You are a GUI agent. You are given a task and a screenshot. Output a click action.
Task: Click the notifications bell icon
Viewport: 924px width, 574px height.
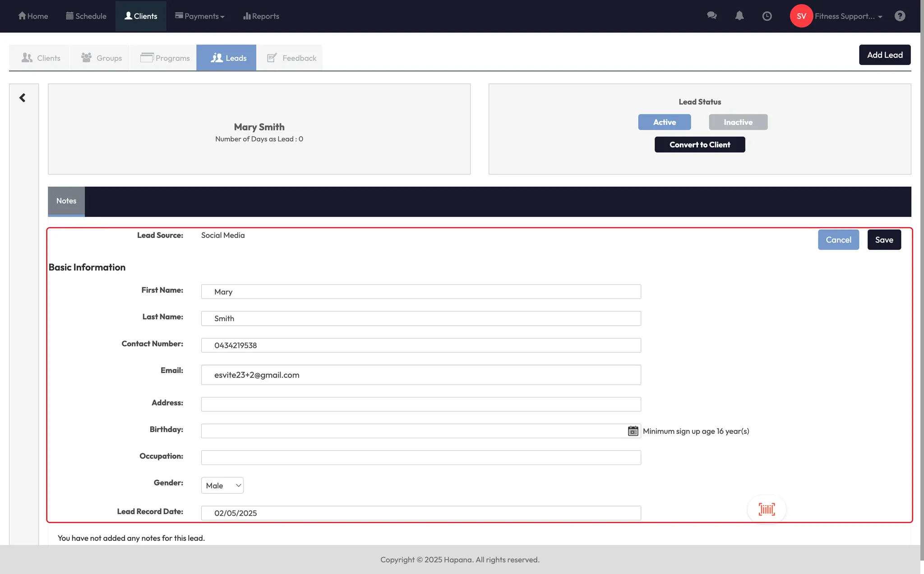point(739,16)
